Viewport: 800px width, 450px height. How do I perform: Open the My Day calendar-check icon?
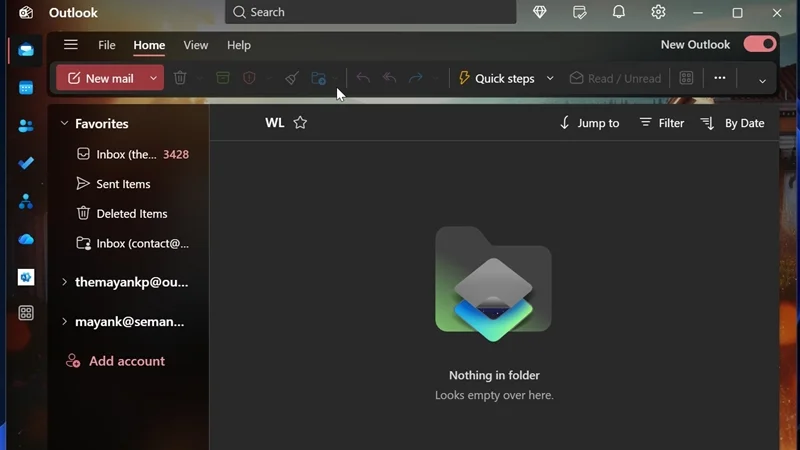[x=580, y=12]
